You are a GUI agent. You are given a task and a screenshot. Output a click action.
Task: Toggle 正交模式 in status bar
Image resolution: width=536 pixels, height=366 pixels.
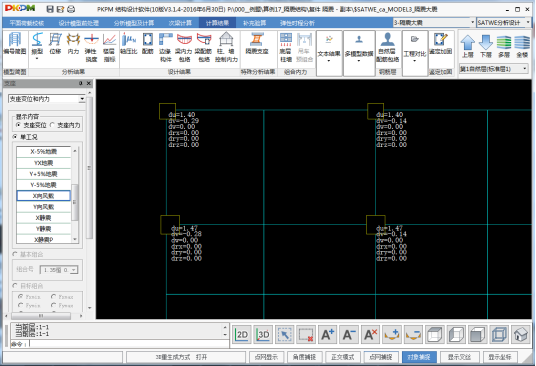343,357
